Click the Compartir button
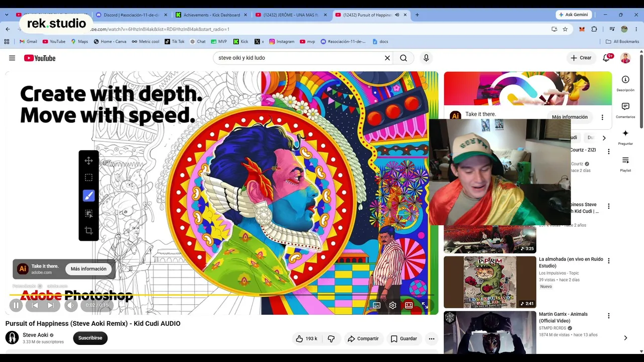The height and width of the screenshot is (362, 644). coord(363,339)
